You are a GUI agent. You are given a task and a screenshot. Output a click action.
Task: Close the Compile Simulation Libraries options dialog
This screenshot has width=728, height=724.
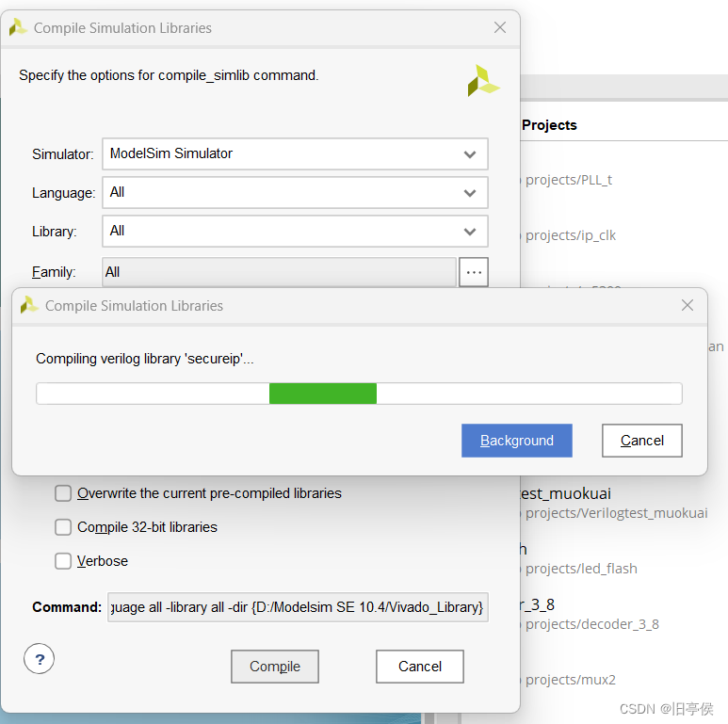click(x=500, y=27)
